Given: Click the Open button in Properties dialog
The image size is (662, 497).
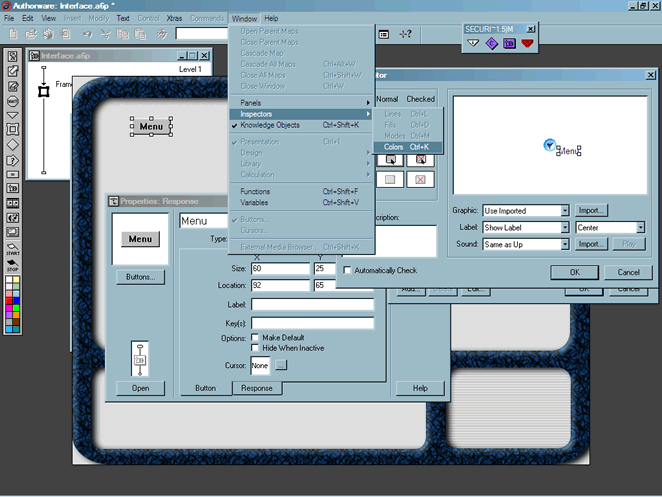Looking at the screenshot, I should pos(140,388).
